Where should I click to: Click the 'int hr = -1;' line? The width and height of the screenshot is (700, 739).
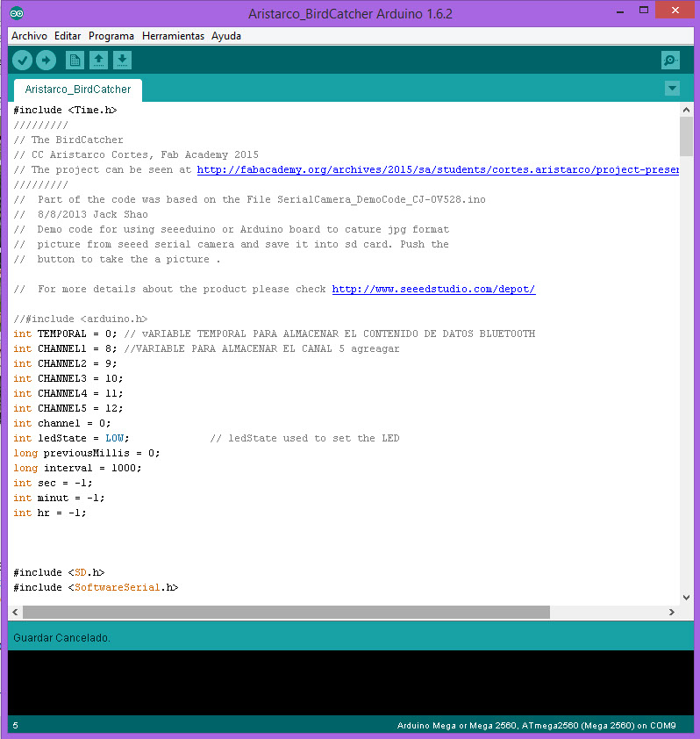pos(50,513)
